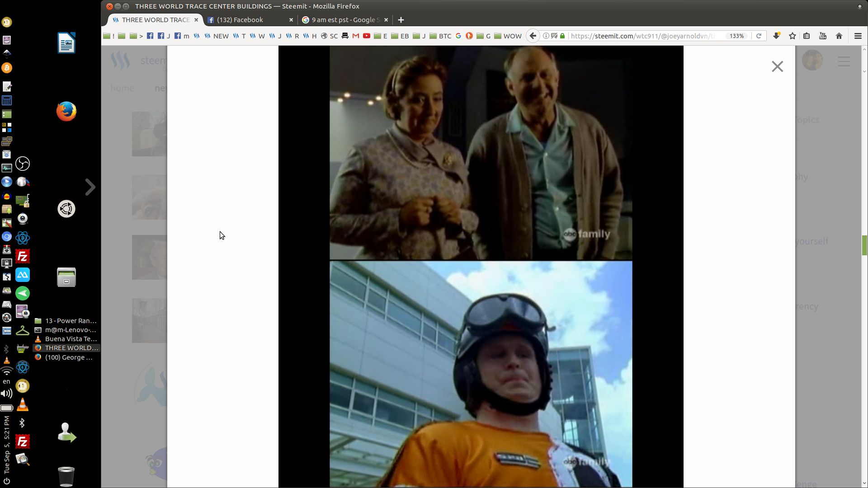Switch to m@m-Lenovo terminal window entry
Viewport: 868px width, 488px height.
[x=66, y=330]
